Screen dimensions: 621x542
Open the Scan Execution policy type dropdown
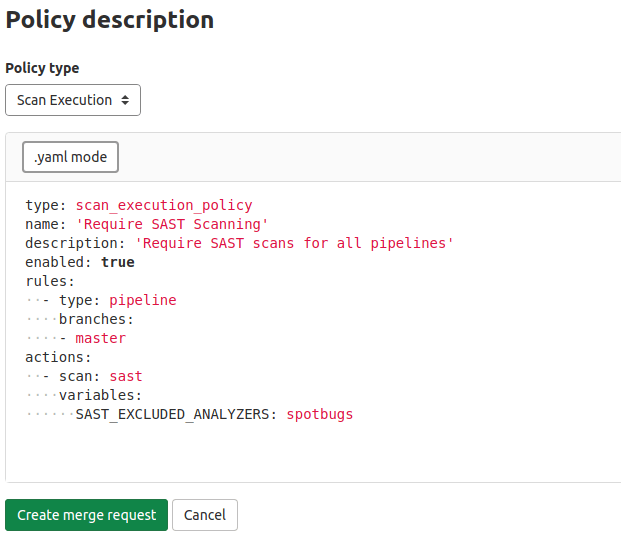pos(73,100)
